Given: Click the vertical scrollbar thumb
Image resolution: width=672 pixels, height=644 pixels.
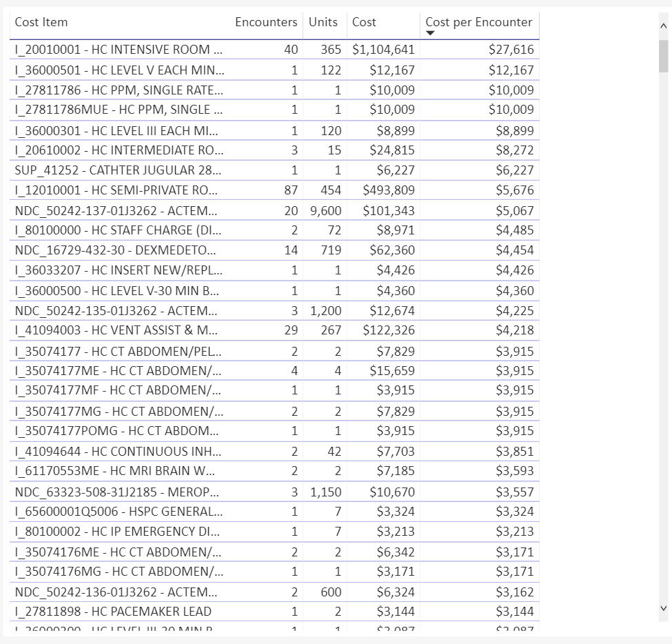Looking at the screenshot, I should pyautogui.click(x=664, y=56).
